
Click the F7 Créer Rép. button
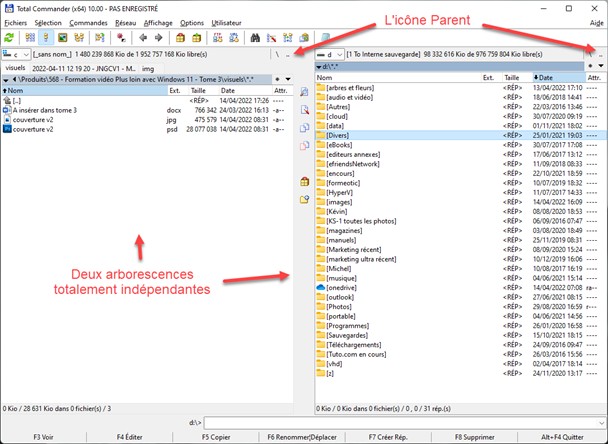[x=388, y=437]
